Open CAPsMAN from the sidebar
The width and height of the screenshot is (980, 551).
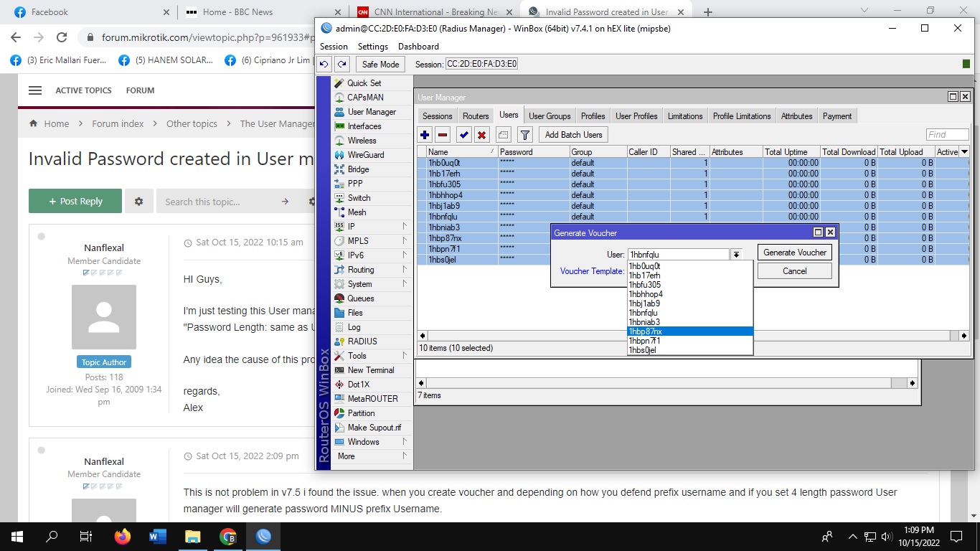365,98
